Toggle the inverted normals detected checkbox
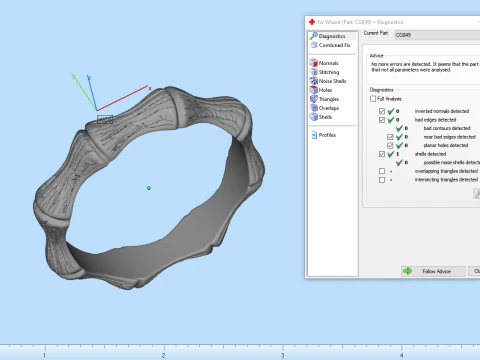Screen dimensions: 480x360 pyautogui.click(x=382, y=111)
